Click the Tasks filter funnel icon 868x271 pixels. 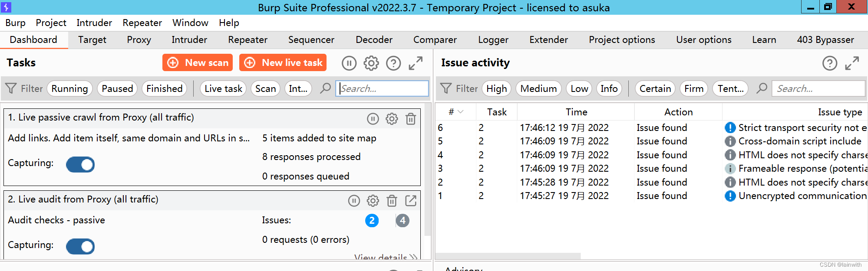click(x=11, y=88)
